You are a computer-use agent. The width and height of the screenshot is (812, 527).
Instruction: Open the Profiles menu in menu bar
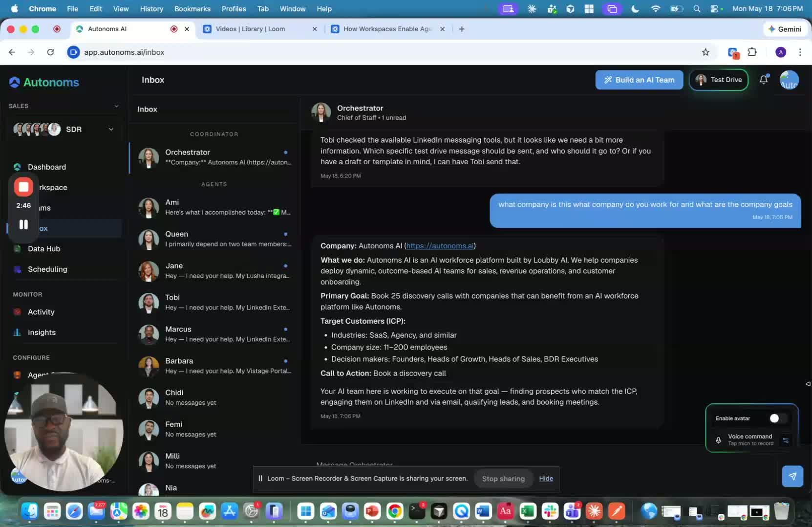coord(234,9)
